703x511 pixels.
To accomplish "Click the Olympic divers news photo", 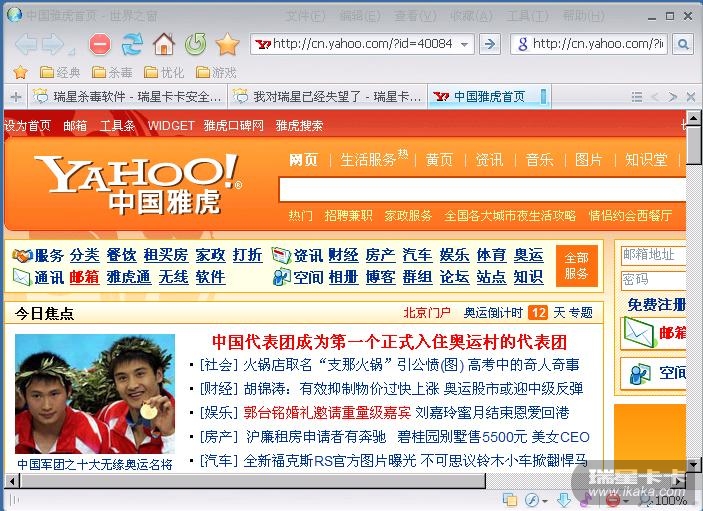I will 95,394.
